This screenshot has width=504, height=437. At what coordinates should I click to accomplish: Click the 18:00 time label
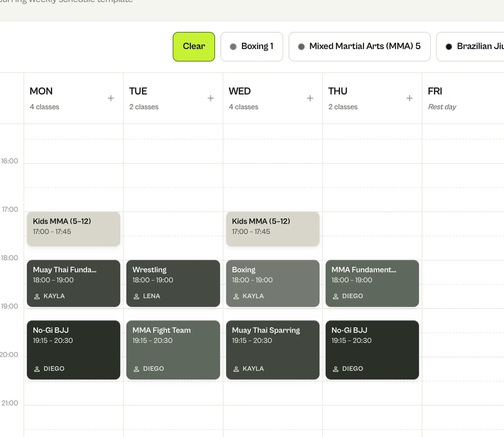[9, 258]
